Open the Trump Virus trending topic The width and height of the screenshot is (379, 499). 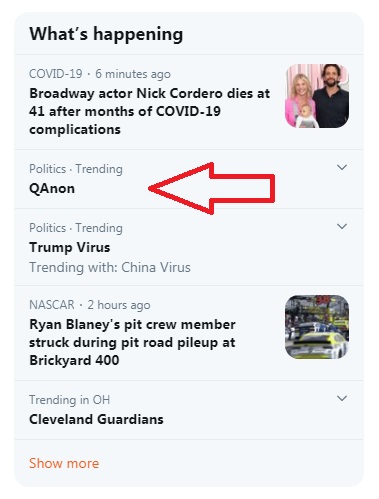pyautogui.click(x=70, y=247)
